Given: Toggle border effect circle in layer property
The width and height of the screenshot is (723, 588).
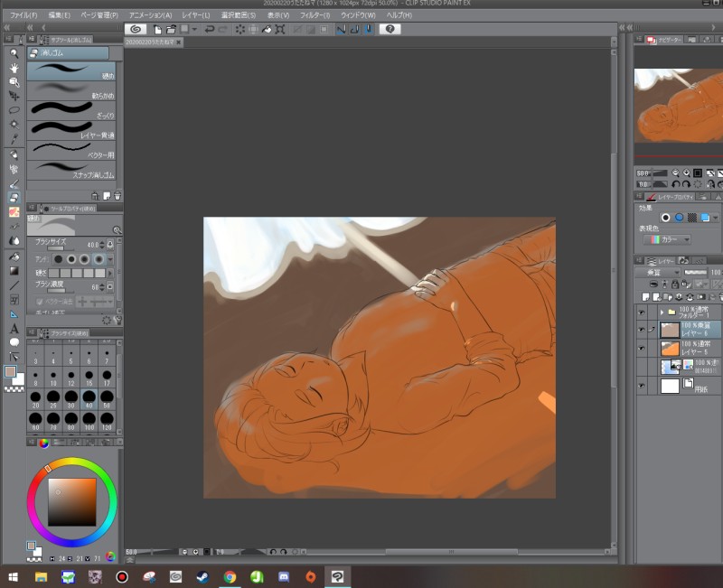Looking at the screenshot, I should [x=665, y=218].
